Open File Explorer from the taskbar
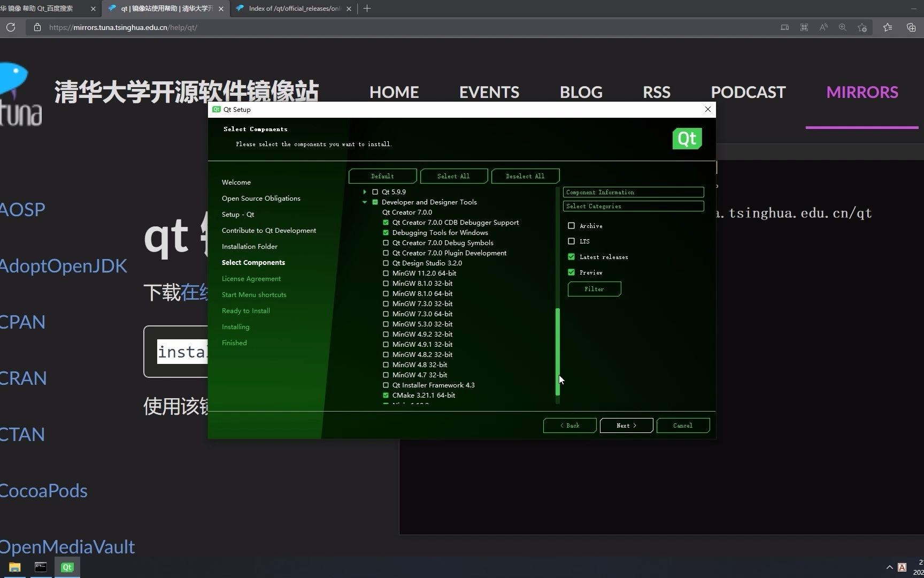The width and height of the screenshot is (924, 578). [x=14, y=567]
